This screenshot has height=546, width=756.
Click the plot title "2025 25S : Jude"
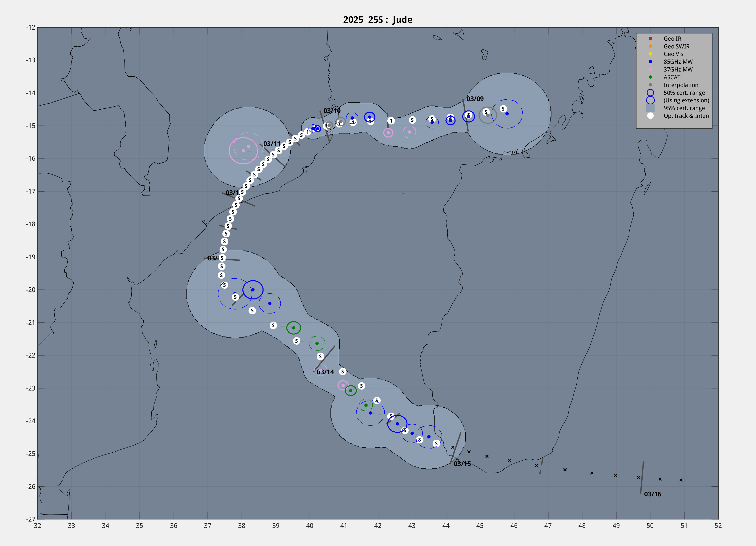point(378,20)
